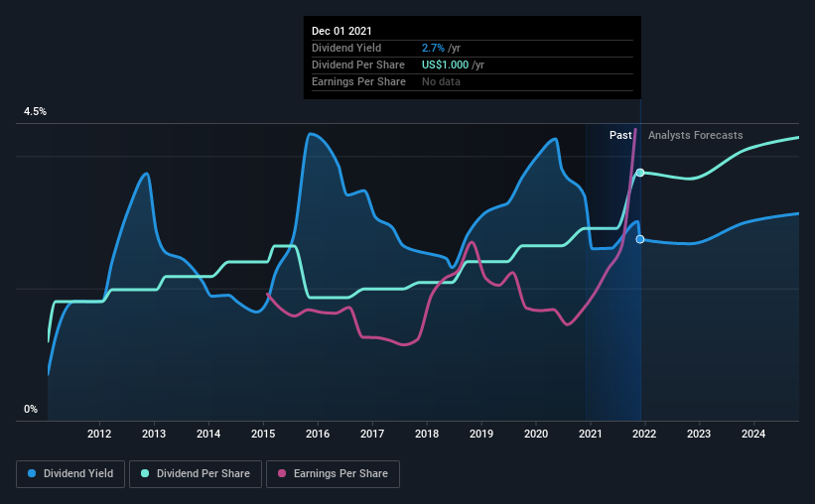Click the 2019 x-axis label
Image resolution: width=815 pixels, height=504 pixels.
tap(481, 434)
